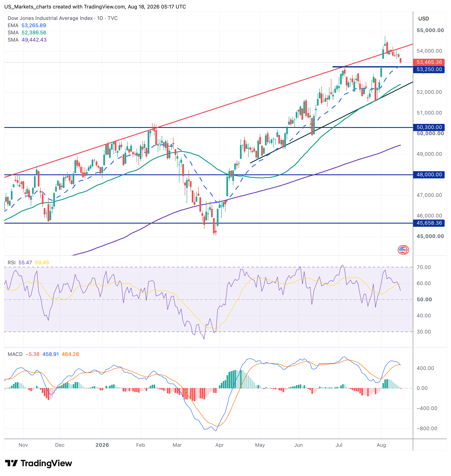Viewport: 451px width, 476px height.
Task: Select the 45,658.36 horizontal line label
Action: pyautogui.click(x=429, y=223)
